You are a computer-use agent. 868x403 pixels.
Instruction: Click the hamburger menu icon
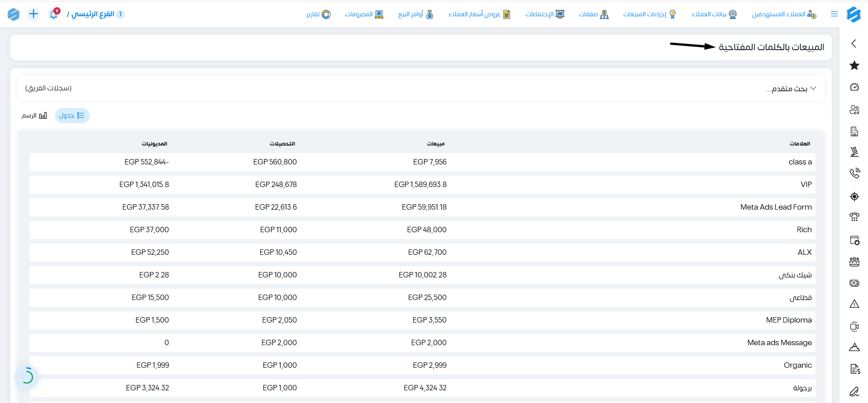coord(835,14)
